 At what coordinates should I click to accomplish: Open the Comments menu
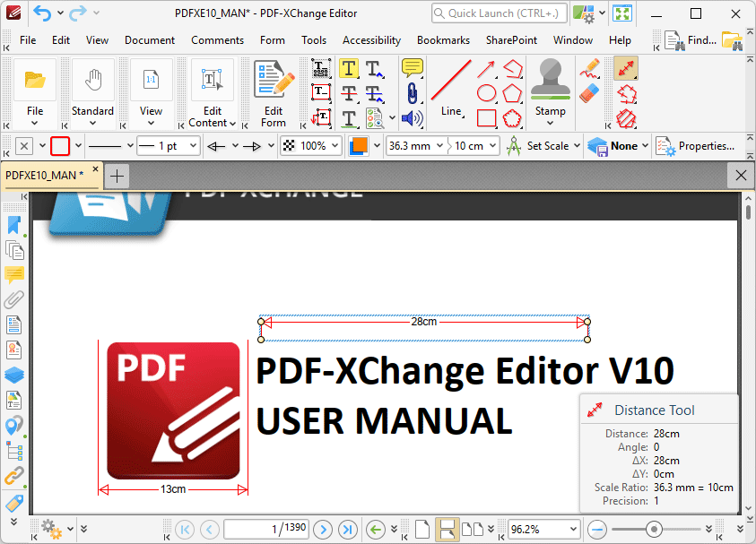217,40
